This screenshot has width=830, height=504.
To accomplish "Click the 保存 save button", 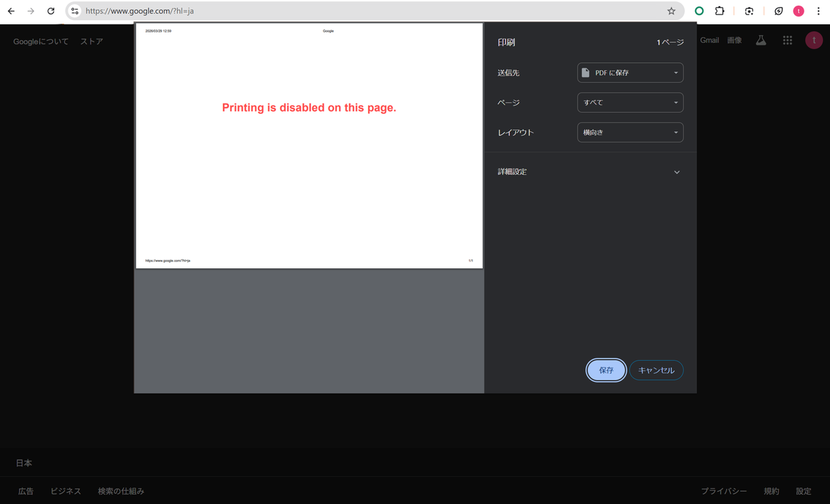I will coord(606,371).
